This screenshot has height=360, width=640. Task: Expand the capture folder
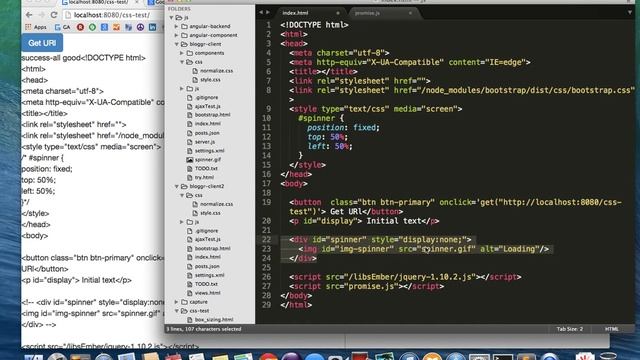pyautogui.click(x=177, y=302)
